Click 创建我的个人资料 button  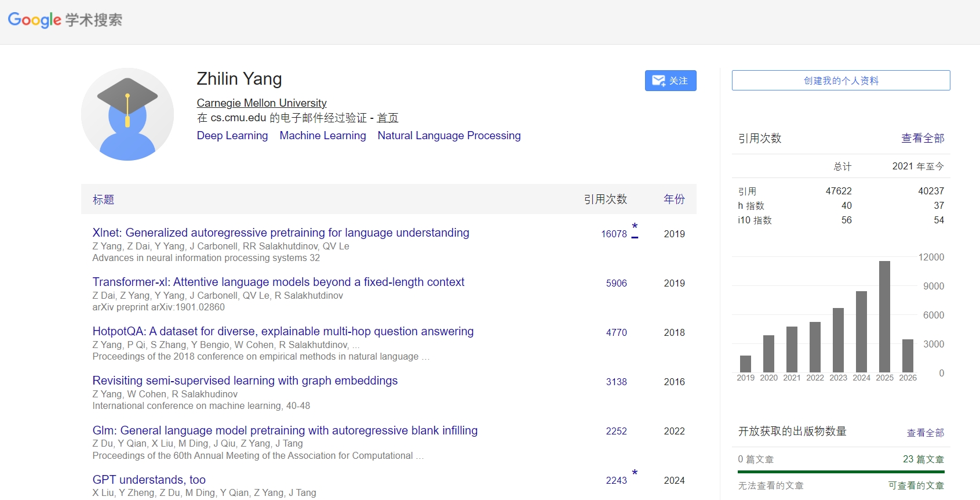pos(840,81)
